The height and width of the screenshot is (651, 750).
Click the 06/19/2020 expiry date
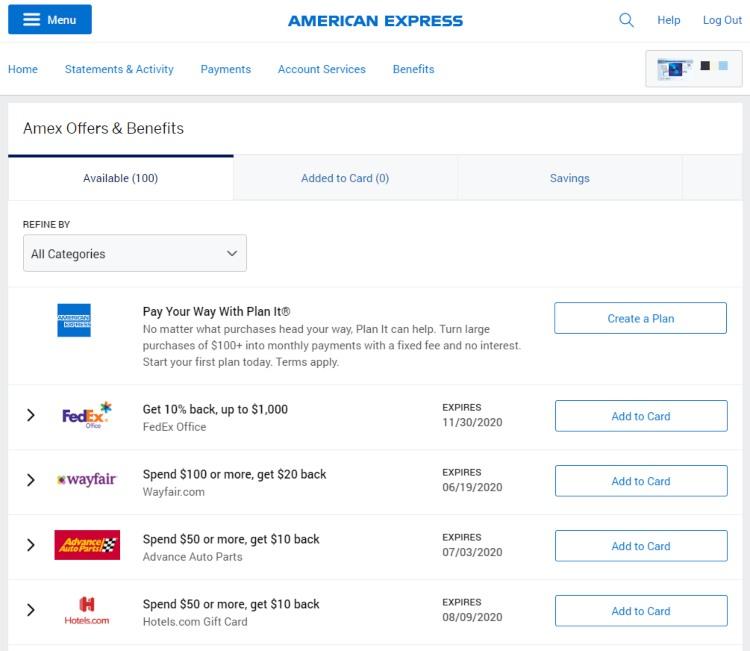(x=472, y=487)
